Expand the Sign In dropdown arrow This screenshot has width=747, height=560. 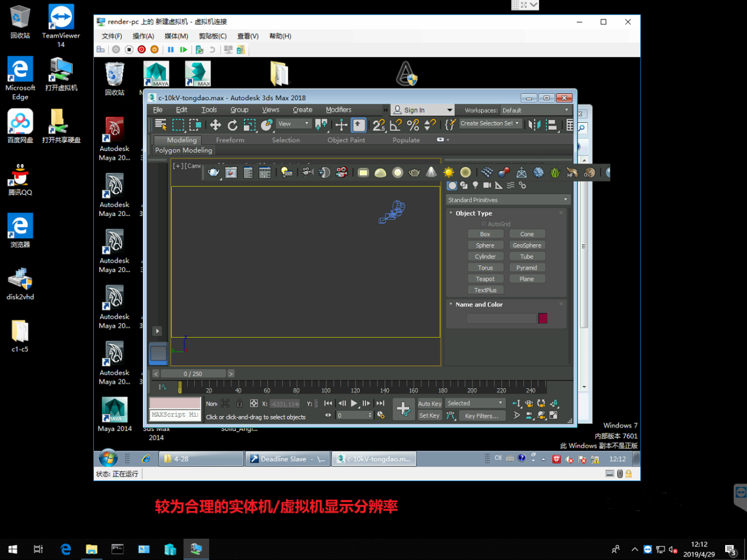tap(449, 110)
